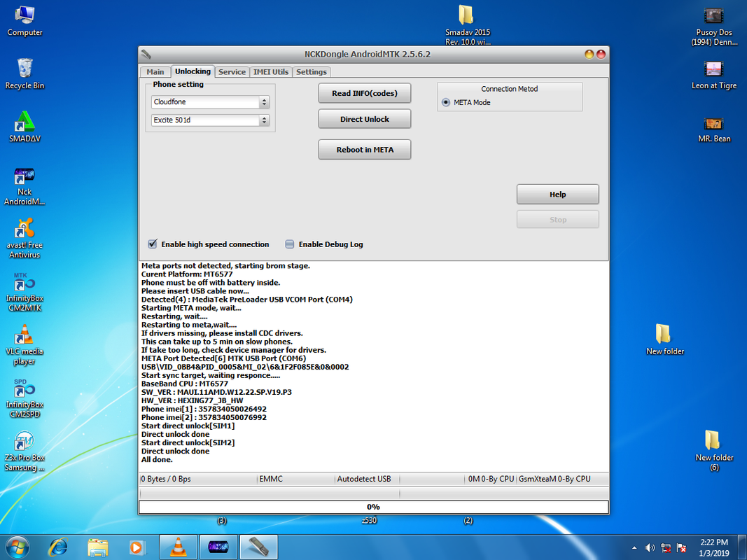Click the Help button
This screenshot has width=747, height=560.
click(558, 195)
